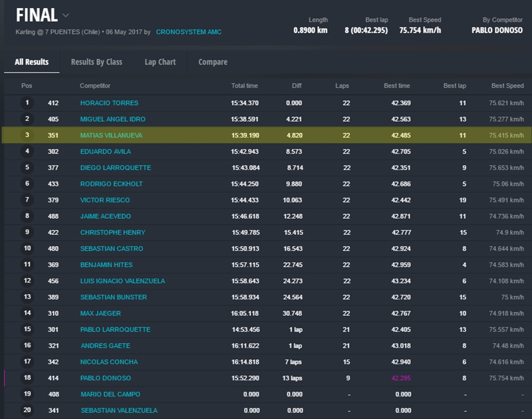532x419 pixels.
Task: Click the Best time column header
Action: pos(396,86)
